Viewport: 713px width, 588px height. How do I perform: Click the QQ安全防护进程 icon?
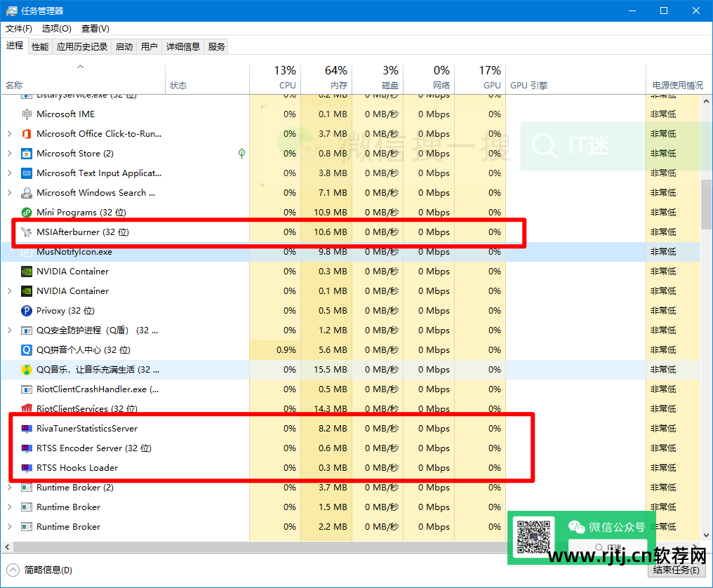point(27,330)
